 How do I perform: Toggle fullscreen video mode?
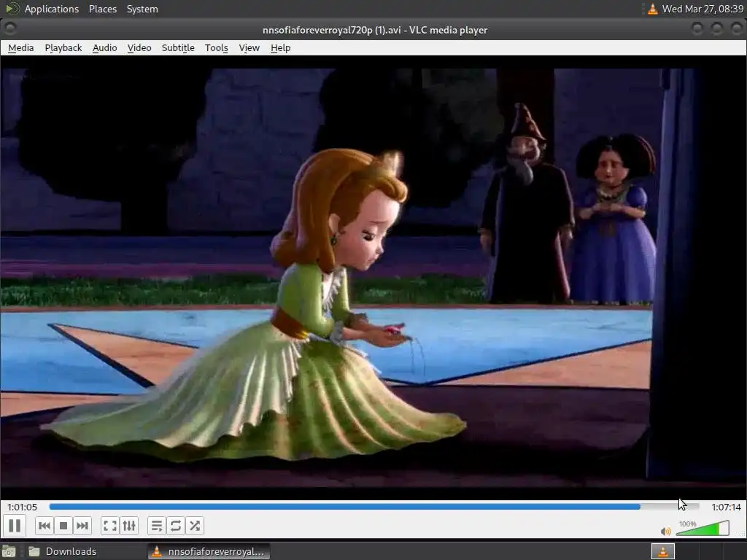pos(109,526)
